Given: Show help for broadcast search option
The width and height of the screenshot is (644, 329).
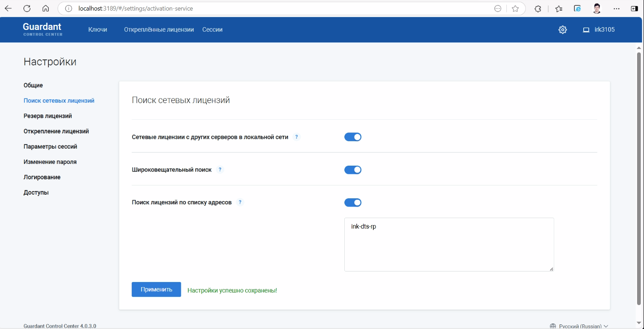Looking at the screenshot, I should tap(220, 170).
